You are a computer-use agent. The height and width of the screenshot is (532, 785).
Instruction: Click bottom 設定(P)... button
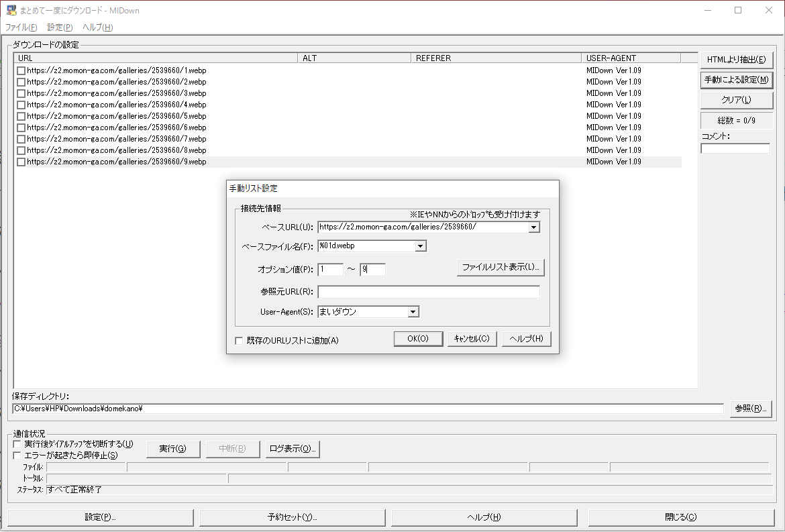101,517
